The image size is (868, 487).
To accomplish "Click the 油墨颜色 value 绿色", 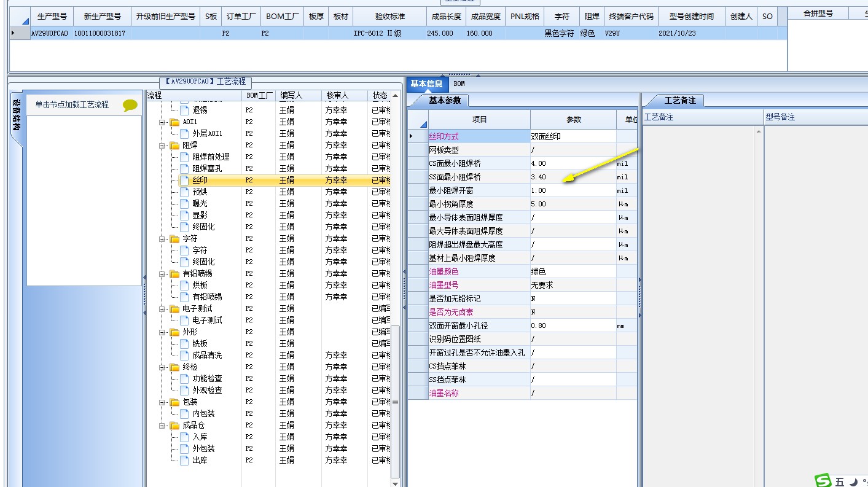I will (573, 271).
